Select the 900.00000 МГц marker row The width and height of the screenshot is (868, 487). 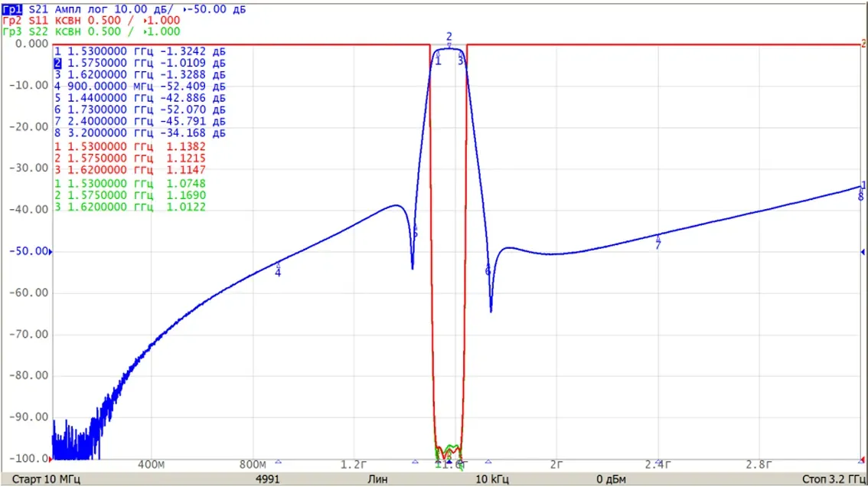tap(140, 87)
